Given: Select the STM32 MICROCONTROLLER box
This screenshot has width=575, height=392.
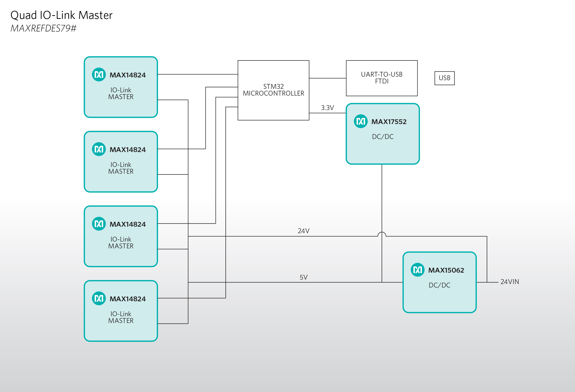Looking at the screenshot, I should [273, 90].
